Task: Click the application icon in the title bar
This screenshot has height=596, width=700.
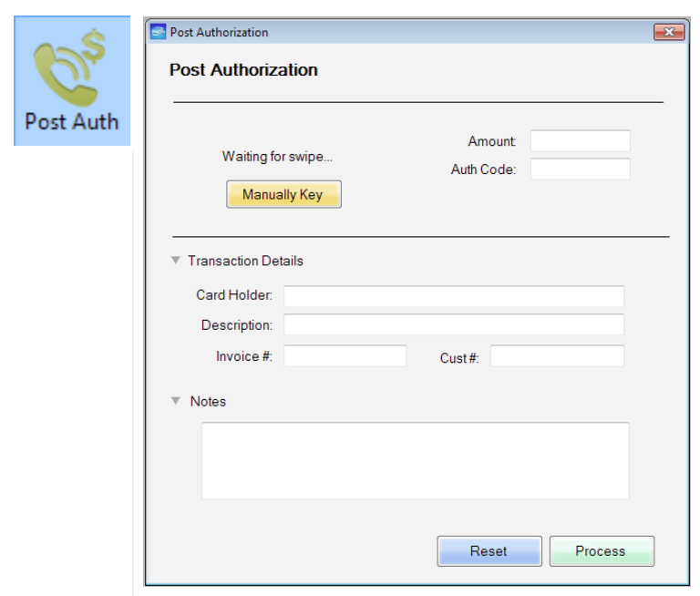Action: (x=159, y=32)
